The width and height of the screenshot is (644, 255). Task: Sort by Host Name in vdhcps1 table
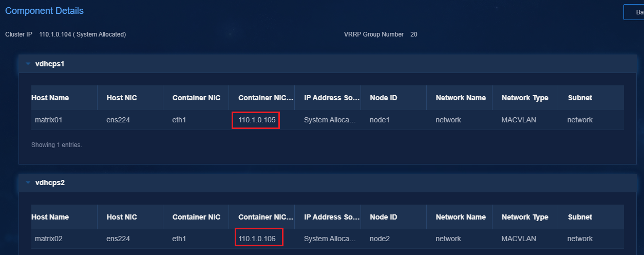(x=50, y=98)
